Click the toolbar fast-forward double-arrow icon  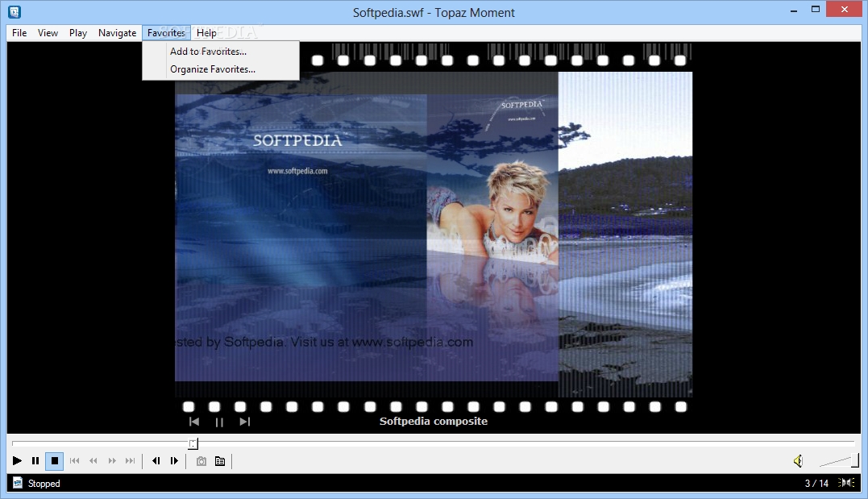tap(112, 461)
